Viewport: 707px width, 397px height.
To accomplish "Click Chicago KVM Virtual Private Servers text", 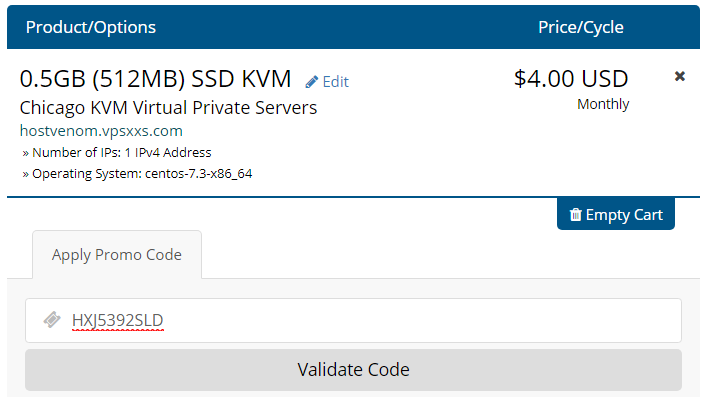I will point(168,108).
